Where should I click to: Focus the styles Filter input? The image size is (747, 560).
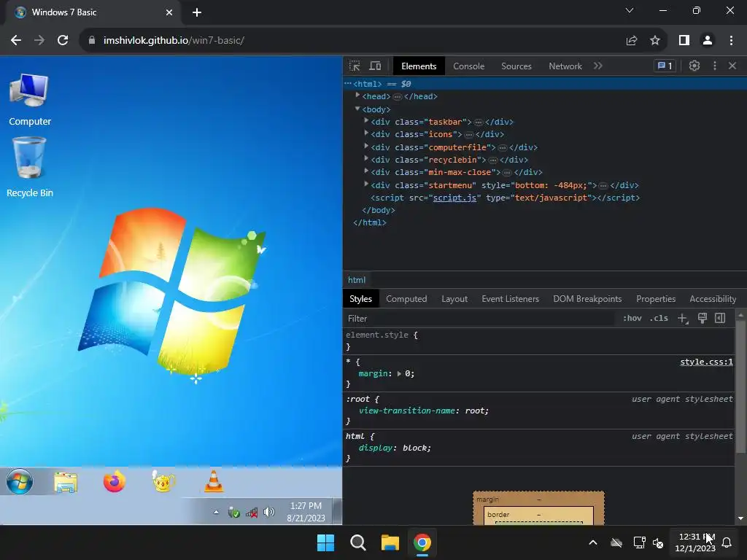(x=479, y=319)
